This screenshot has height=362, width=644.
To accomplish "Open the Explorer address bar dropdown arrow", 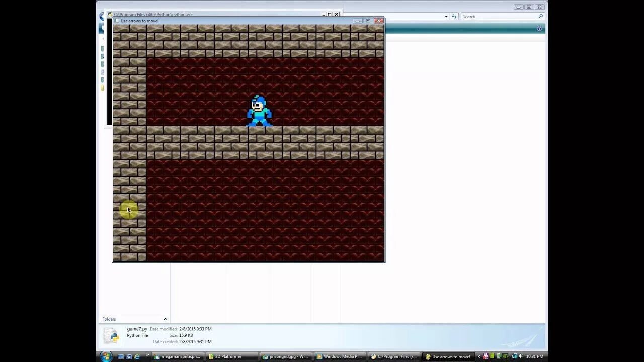I will (x=446, y=17).
